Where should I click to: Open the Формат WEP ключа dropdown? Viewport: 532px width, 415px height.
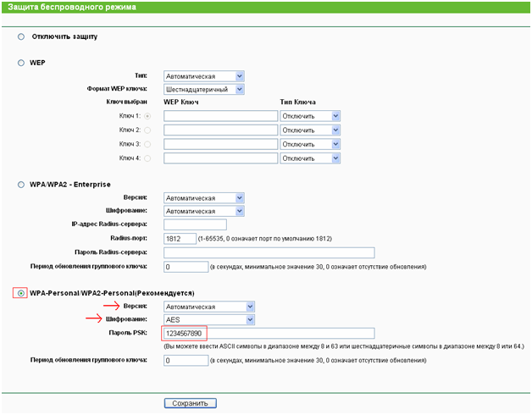click(x=203, y=89)
